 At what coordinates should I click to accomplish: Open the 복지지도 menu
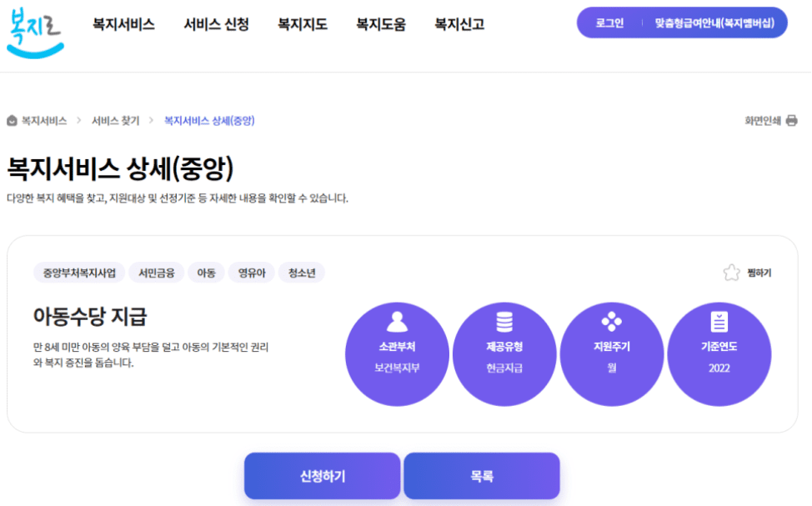click(x=301, y=24)
